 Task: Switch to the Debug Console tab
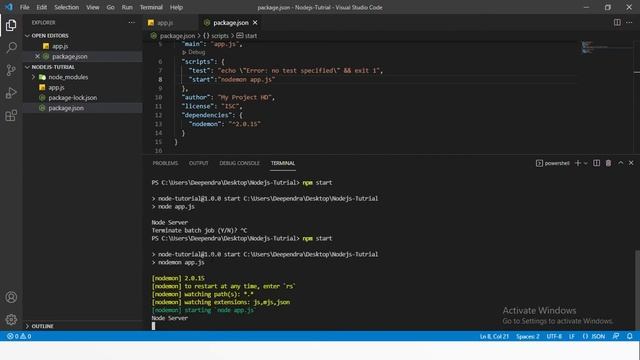coord(239,163)
